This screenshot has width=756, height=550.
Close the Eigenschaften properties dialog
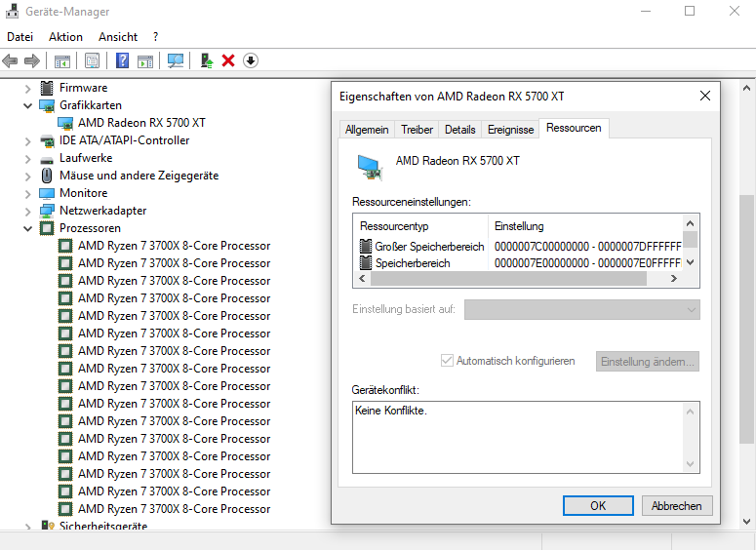[705, 96]
